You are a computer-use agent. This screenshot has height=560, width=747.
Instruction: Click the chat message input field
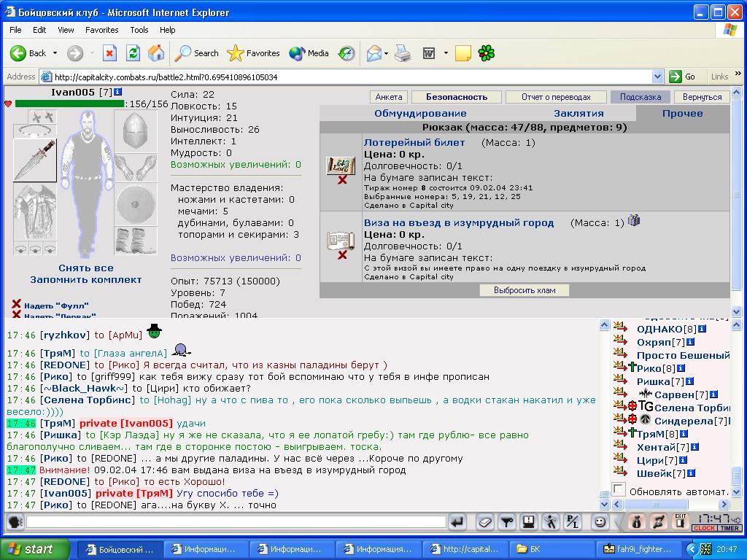236,522
